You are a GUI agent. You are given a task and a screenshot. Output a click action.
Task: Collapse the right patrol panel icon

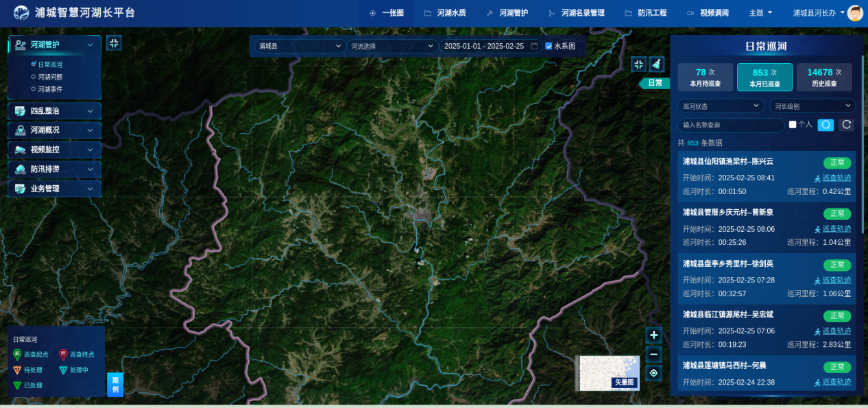pyautogui.click(x=638, y=64)
